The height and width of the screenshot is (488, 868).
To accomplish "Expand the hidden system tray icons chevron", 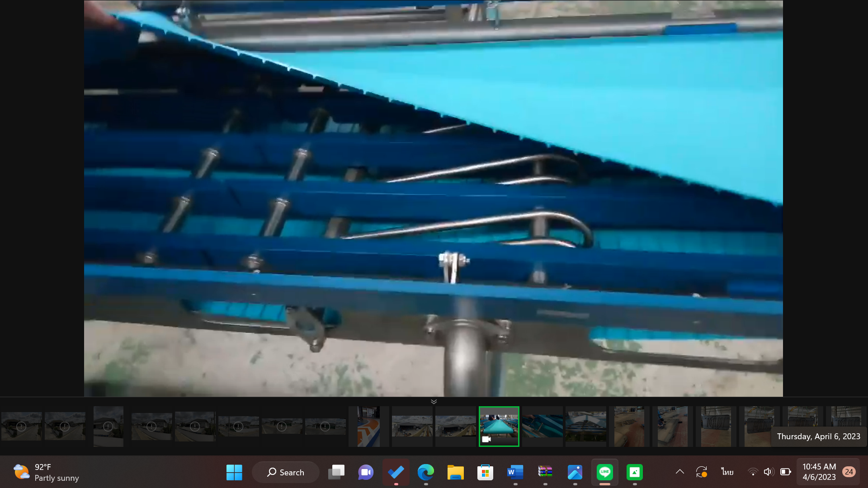I will (679, 472).
